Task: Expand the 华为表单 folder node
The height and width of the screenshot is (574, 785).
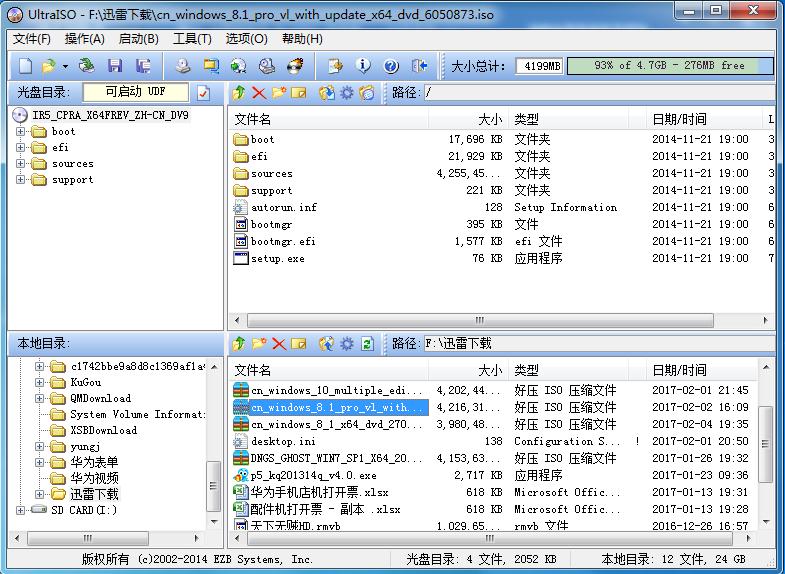Action: click(x=39, y=462)
